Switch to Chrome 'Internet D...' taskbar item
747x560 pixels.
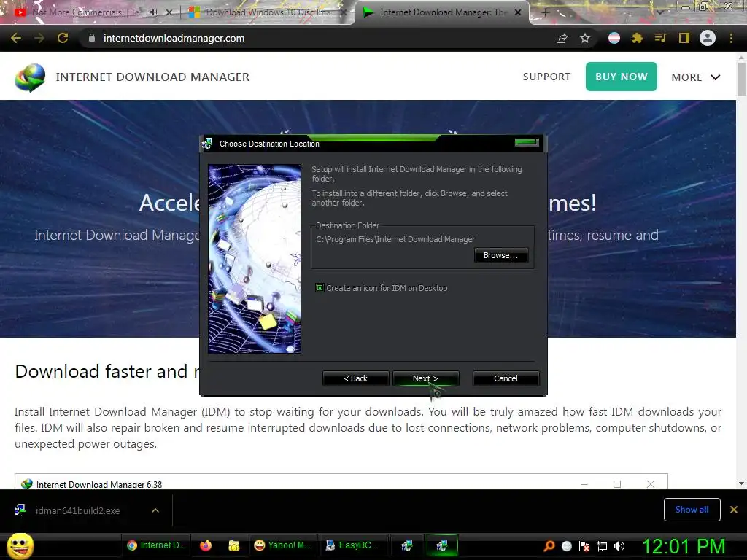tap(157, 545)
